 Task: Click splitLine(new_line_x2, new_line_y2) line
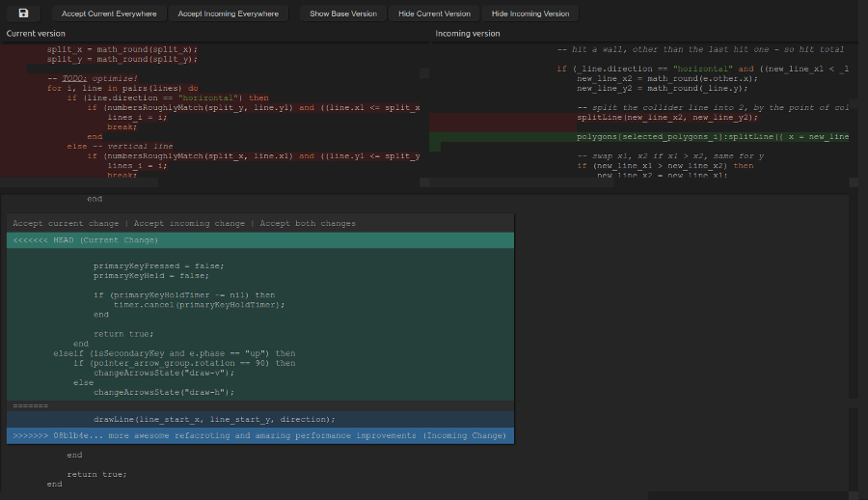(x=667, y=118)
